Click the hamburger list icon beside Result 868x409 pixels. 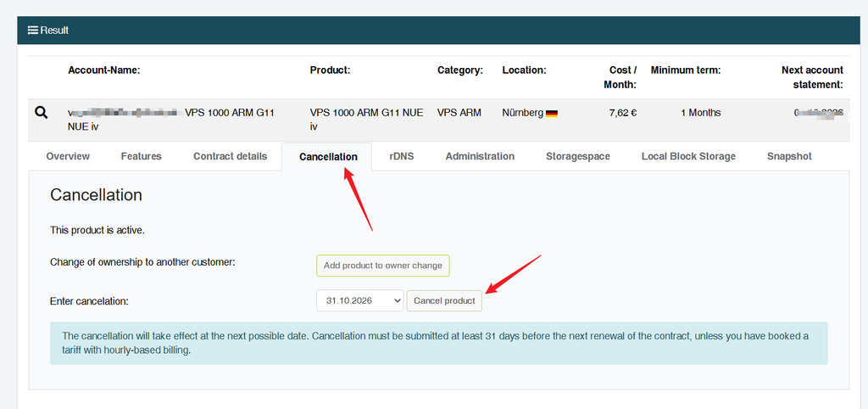pos(33,30)
